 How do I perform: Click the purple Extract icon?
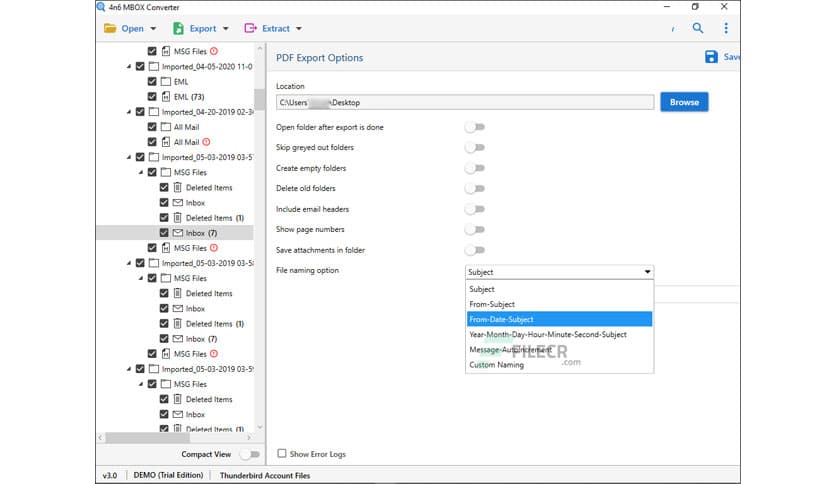click(250, 28)
